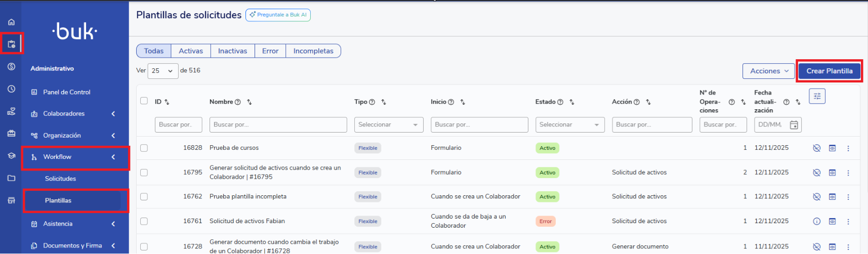Switch to the Inactivas tab
Screen dimensions: 868x254
point(232,51)
